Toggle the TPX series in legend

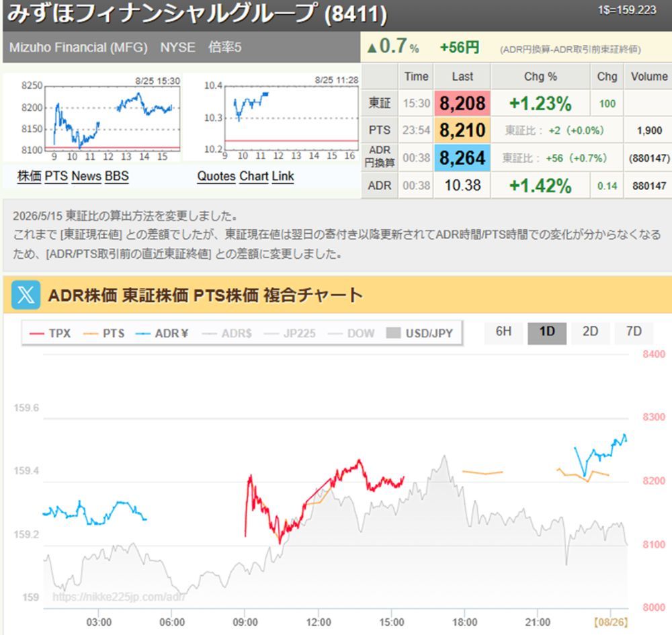tap(50, 333)
